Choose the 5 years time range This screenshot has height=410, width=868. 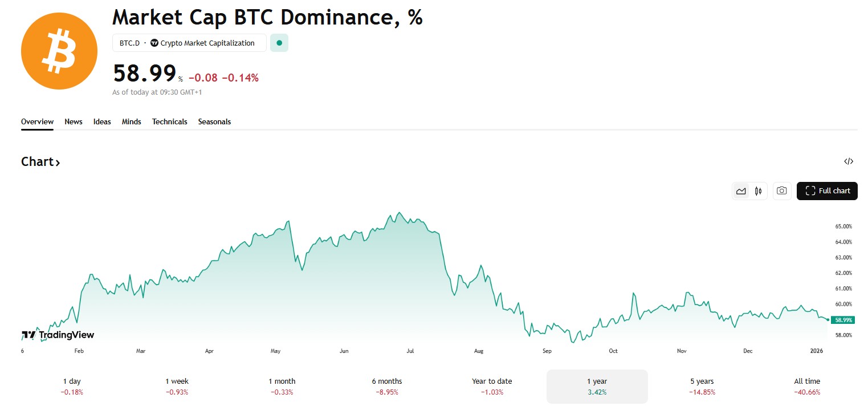(701, 386)
